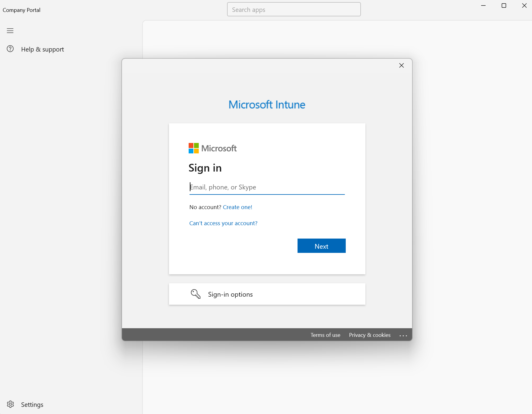Follow the Create one! link
532x414 pixels.
pyautogui.click(x=237, y=207)
